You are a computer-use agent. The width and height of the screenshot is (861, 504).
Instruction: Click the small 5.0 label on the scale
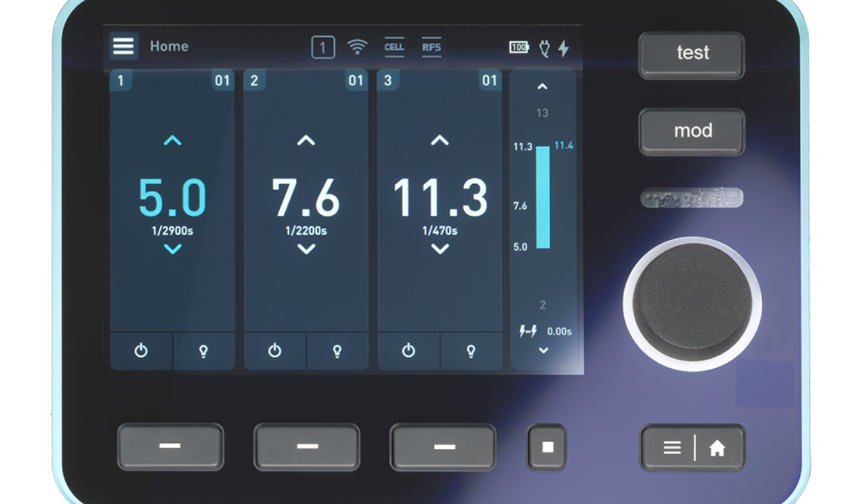tap(520, 247)
